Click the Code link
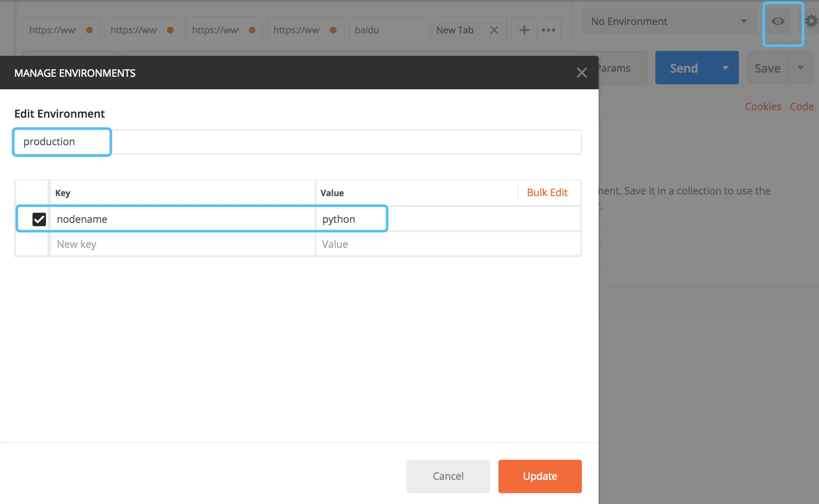This screenshot has width=819, height=504. coord(801,106)
